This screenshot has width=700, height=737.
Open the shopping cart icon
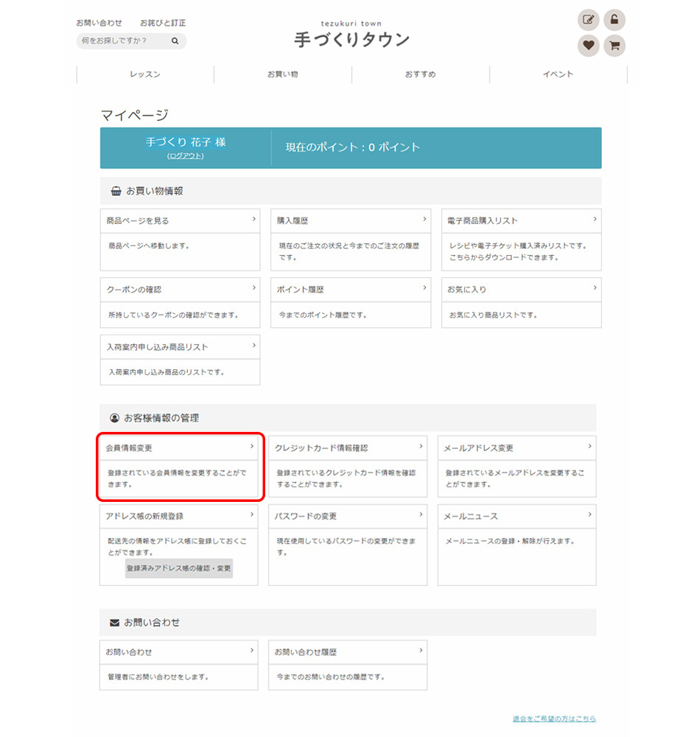click(615, 46)
